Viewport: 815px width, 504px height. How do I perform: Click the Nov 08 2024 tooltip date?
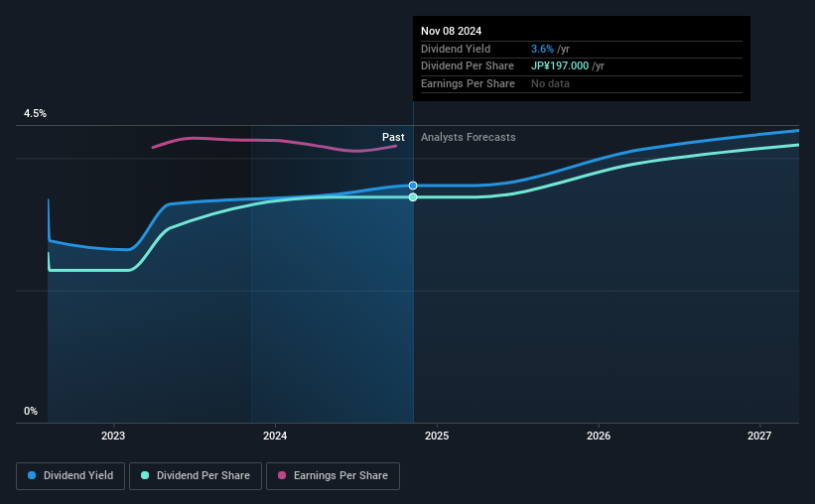pyautogui.click(x=451, y=31)
